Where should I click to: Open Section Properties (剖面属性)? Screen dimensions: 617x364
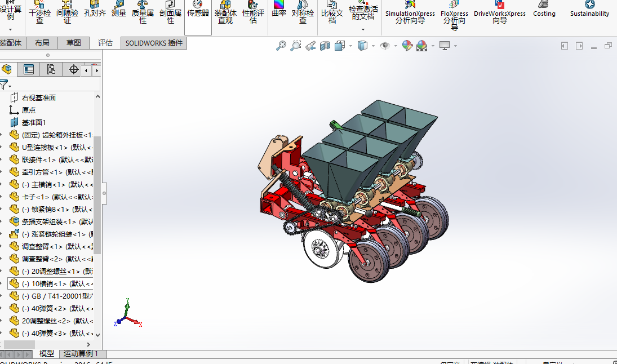click(x=170, y=12)
